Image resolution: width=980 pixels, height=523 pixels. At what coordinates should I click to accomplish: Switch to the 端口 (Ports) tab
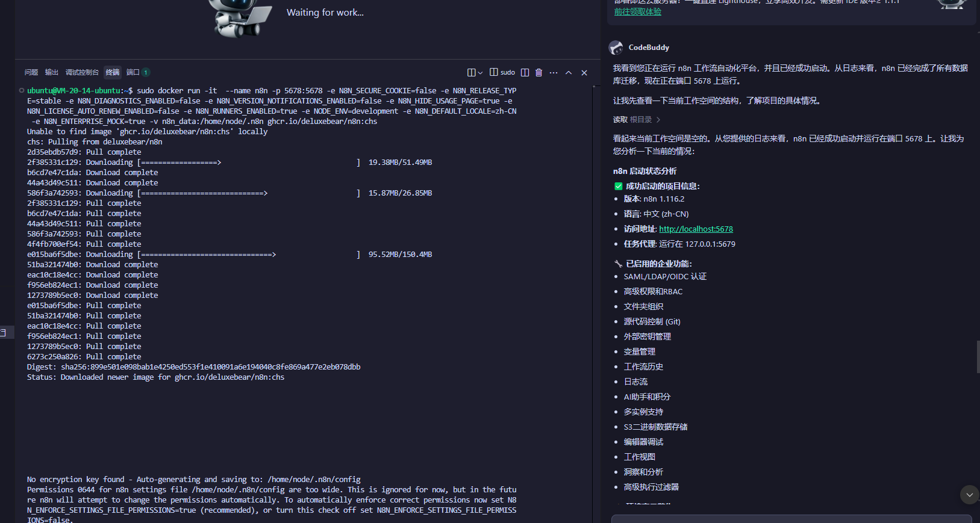click(x=137, y=72)
